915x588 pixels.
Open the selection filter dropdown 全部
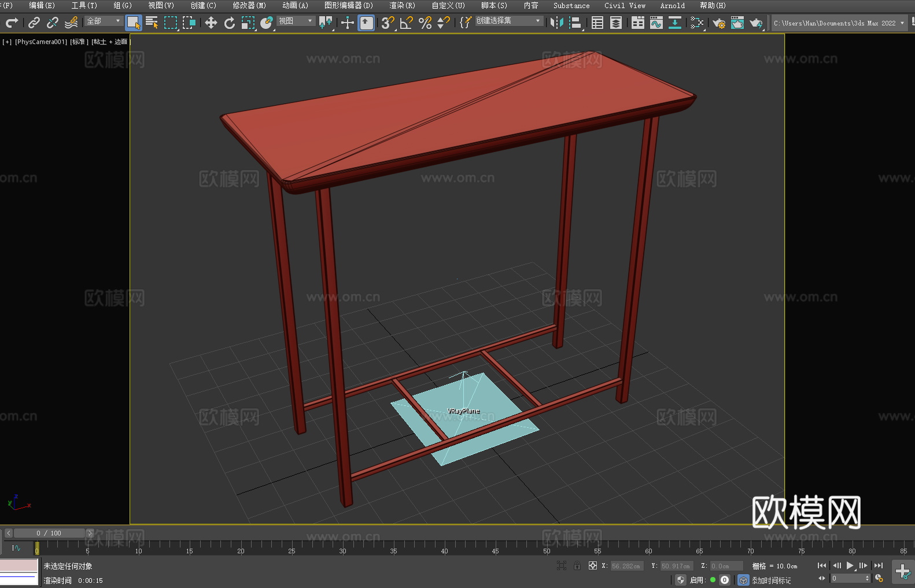point(104,21)
